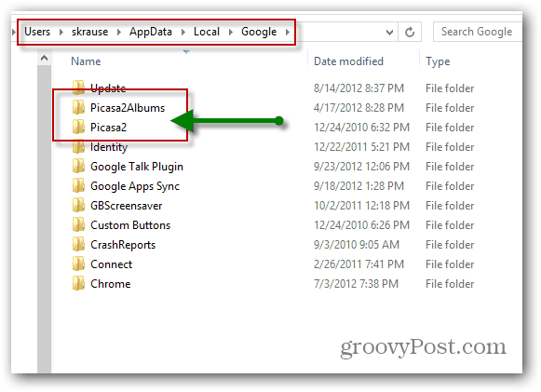Click the refresh icon in address bar
Viewport: 541px width, 392px height.
(410, 32)
